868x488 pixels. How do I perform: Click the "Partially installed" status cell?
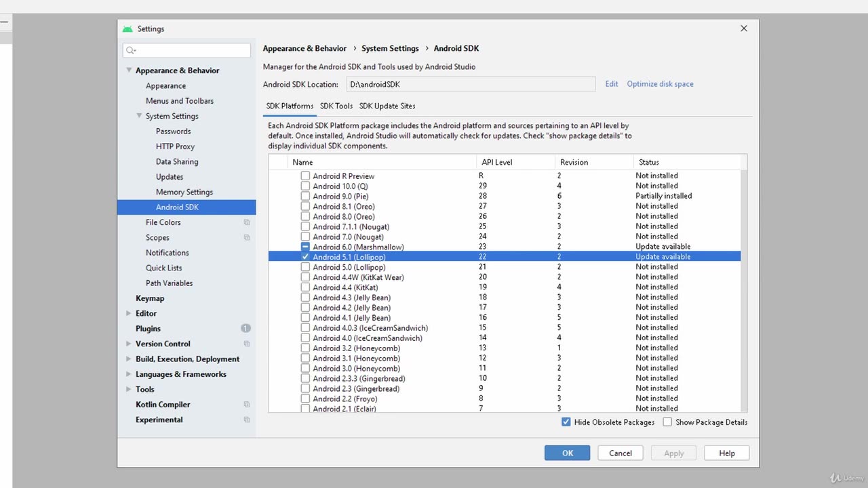pos(663,196)
